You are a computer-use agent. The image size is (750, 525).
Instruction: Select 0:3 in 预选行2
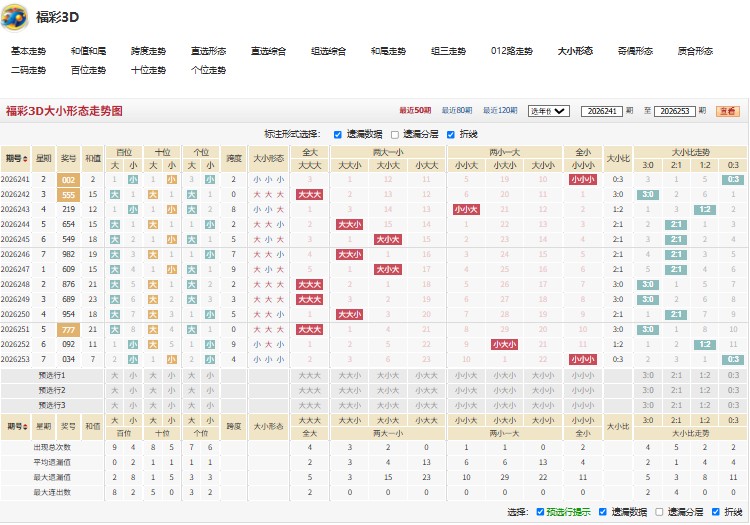[x=733, y=391]
